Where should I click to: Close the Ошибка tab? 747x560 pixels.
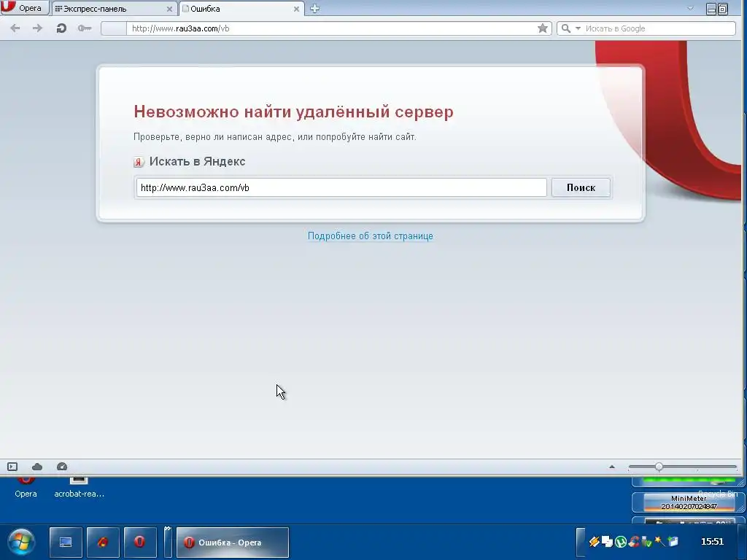point(296,9)
